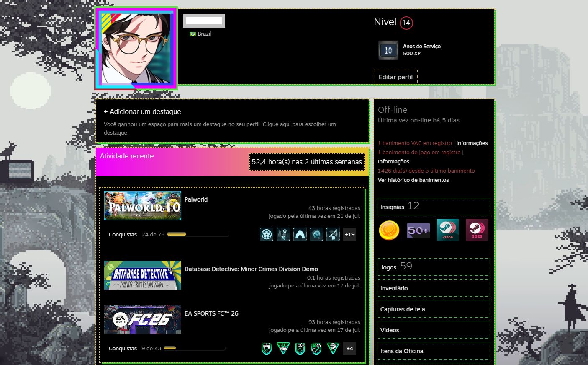
Task: Show the +4 more FC 26 achievements
Action: click(350, 348)
